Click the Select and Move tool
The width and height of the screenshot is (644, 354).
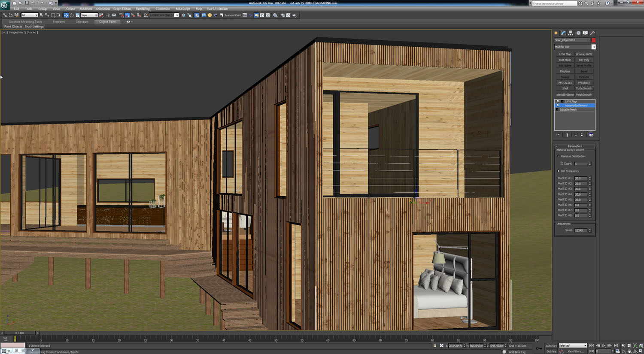66,15
